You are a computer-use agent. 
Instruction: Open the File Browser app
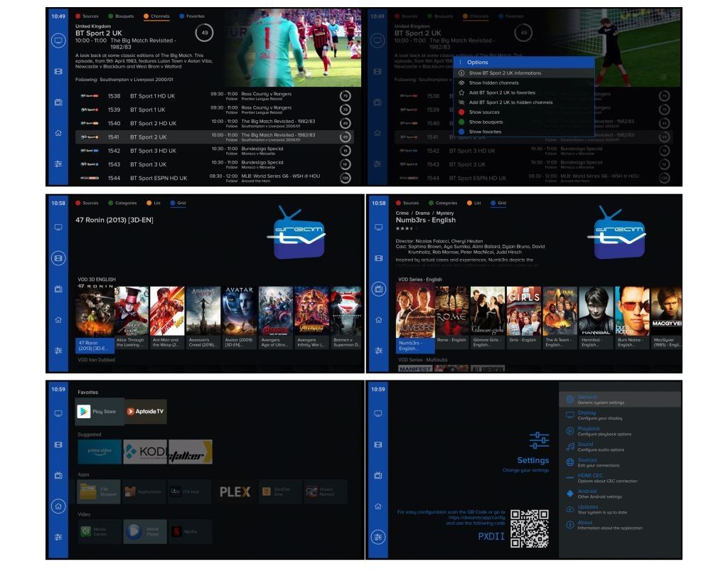click(x=100, y=491)
